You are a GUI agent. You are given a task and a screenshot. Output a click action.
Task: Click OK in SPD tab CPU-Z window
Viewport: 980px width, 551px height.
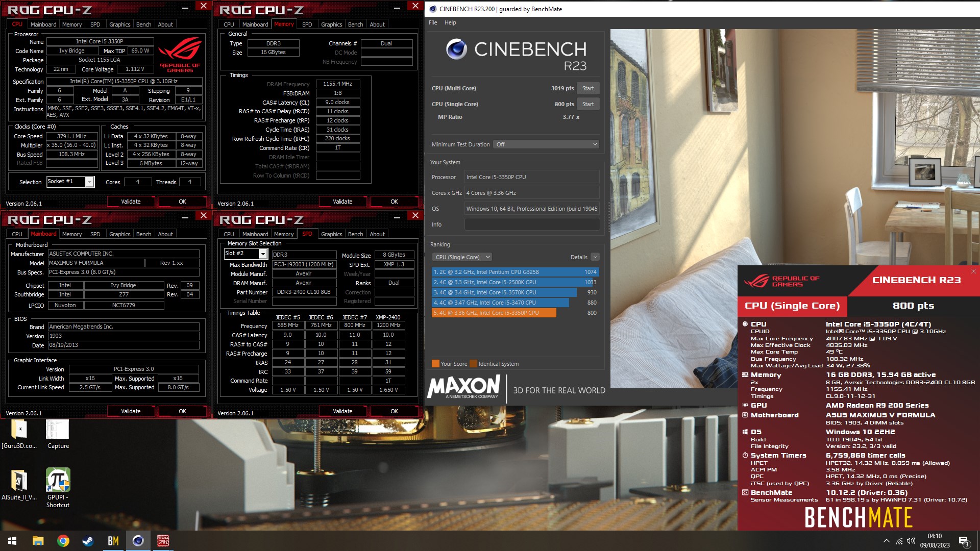coord(394,411)
